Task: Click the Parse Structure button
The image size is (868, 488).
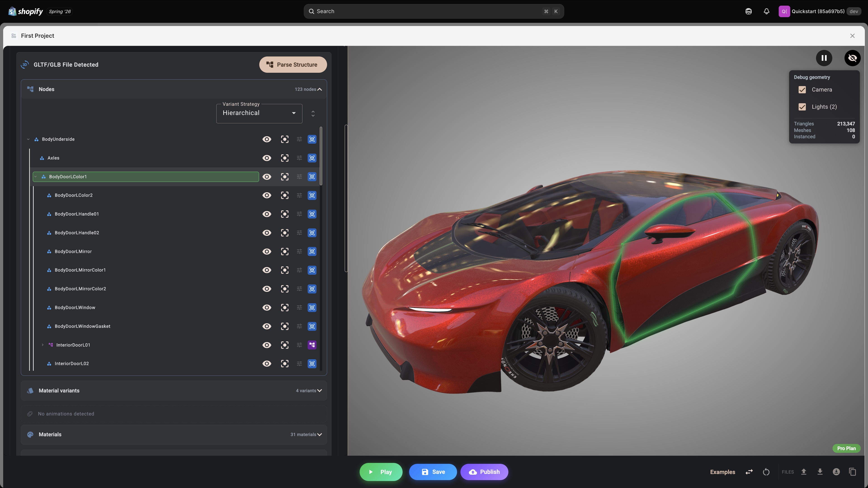Action: coord(293,65)
